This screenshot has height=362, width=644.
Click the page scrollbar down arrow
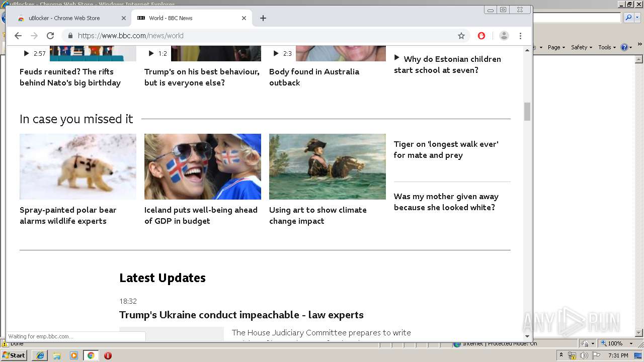pyautogui.click(x=527, y=336)
